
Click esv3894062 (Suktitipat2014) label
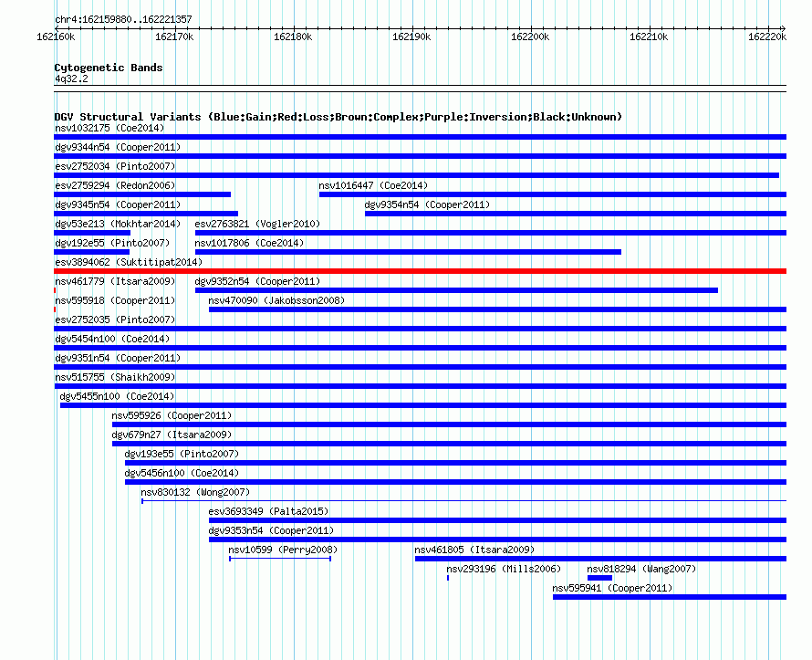pos(129,262)
